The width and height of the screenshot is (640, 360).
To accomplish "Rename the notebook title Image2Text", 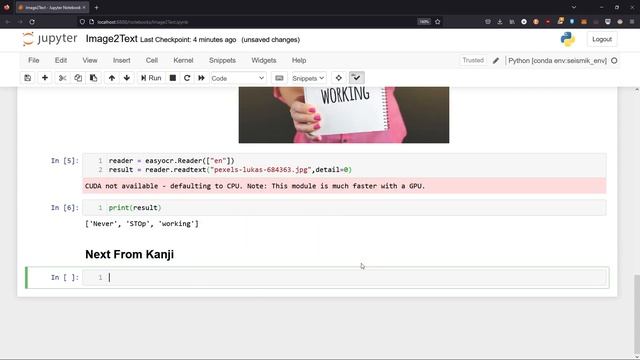I will [x=111, y=39].
